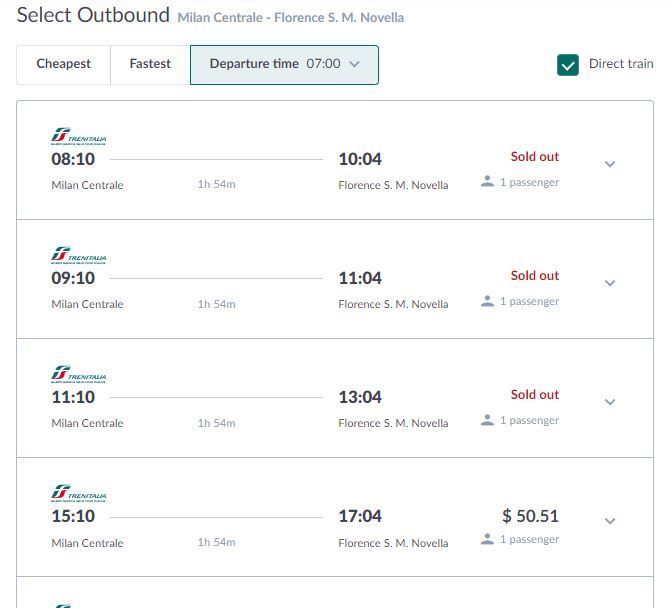Viewport: 672px width, 608px height.
Task: Click passenger icon on 09:10 train
Action: pyautogui.click(x=487, y=301)
